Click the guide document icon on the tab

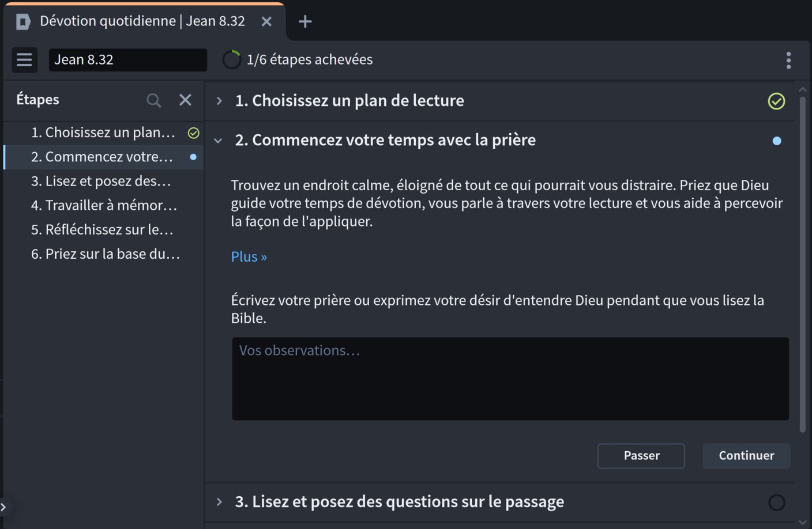coord(23,21)
